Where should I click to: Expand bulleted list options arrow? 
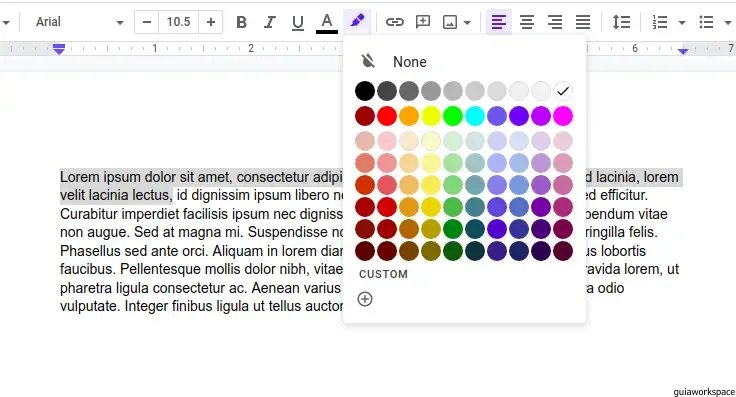pos(728,23)
